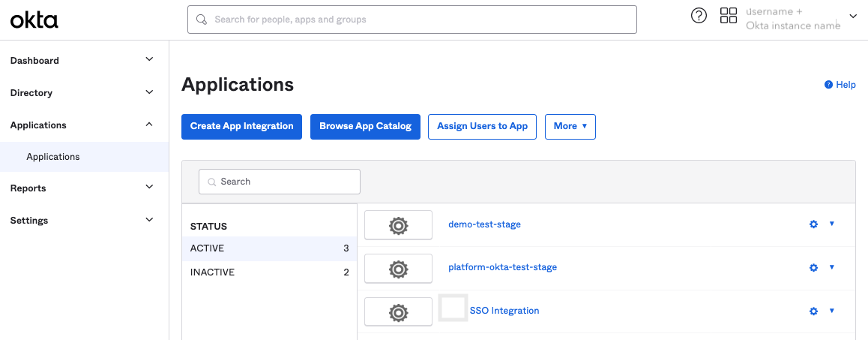
Task: Click the demo-test-stage app gear logo
Action: 398,225
